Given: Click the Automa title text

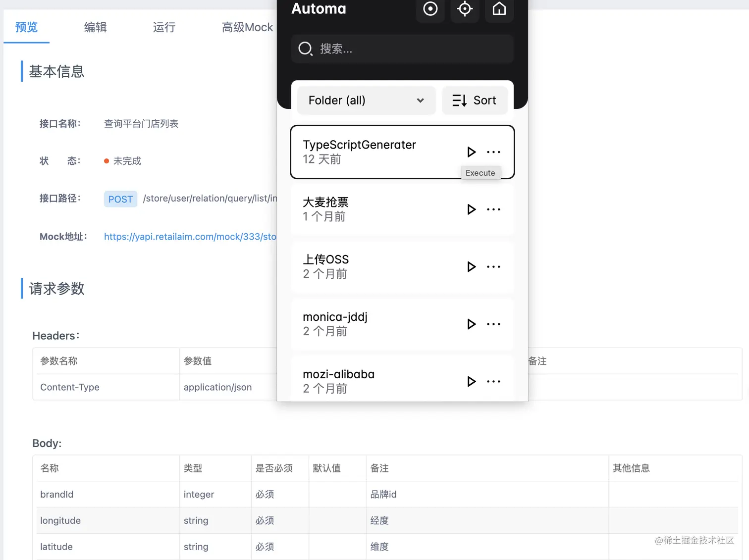Looking at the screenshot, I should click(319, 8).
